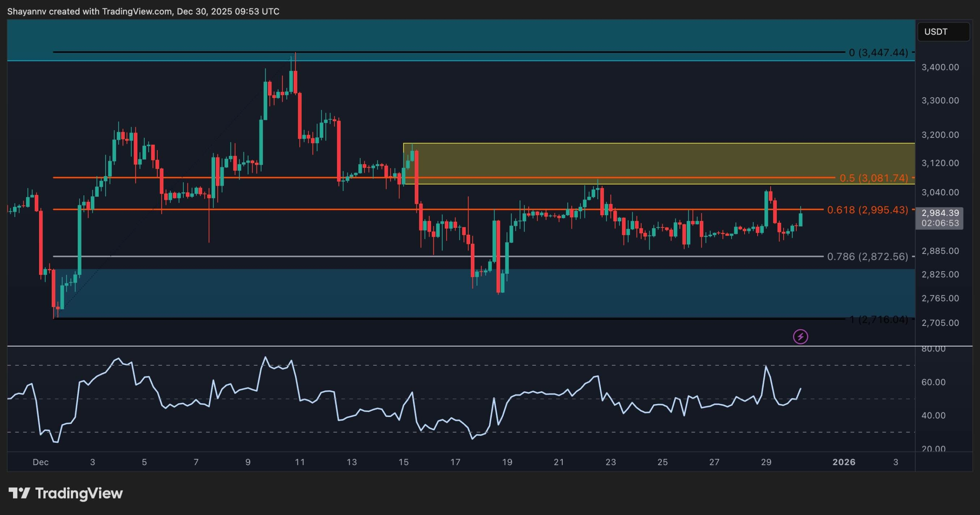The width and height of the screenshot is (980, 515).
Task: Click the 02:06:53 candle countdown timer
Action: click(939, 223)
